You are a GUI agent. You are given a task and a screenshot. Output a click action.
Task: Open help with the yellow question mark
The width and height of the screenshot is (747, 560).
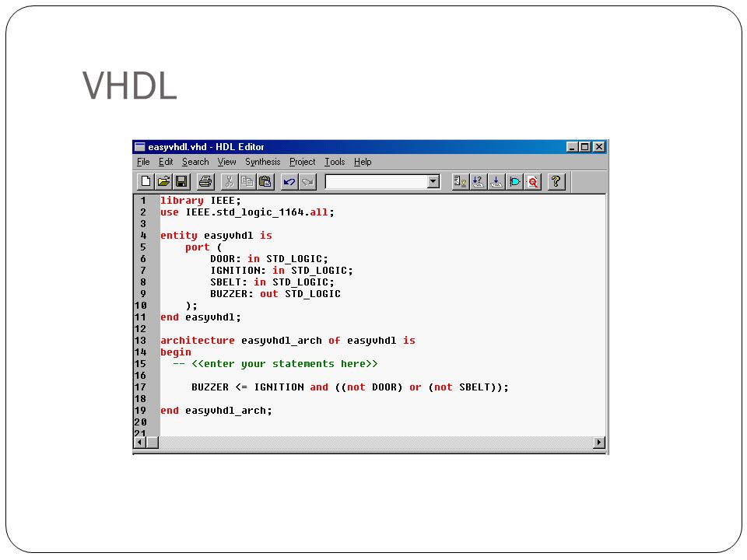(556, 181)
